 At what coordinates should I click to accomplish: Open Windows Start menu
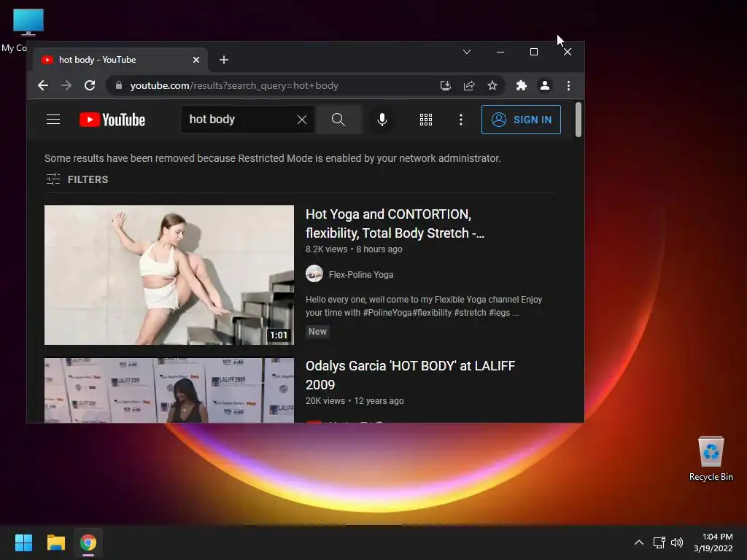(23, 542)
